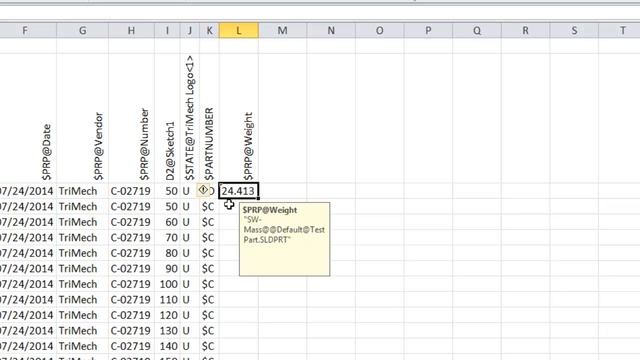Click the $STATE@TriMech Logo<1> header cell

190,118
